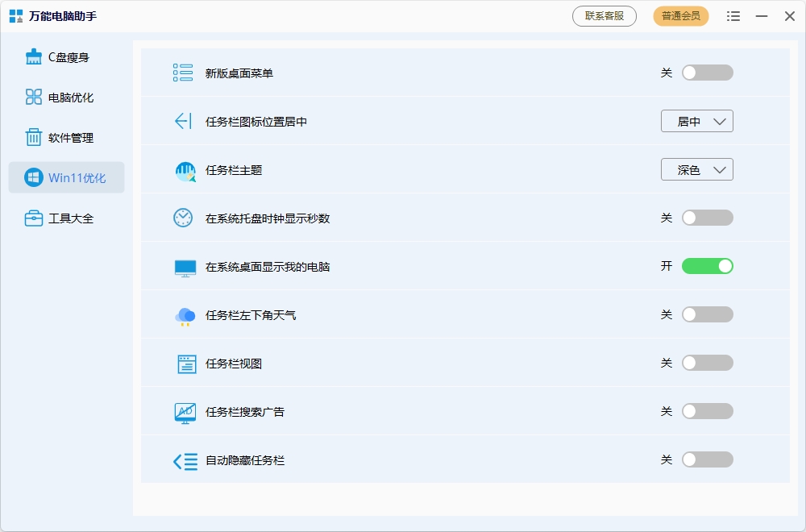Enable the 新版桌面菜单 switch
Screen dimensions: 806x532
pos(708,73)
